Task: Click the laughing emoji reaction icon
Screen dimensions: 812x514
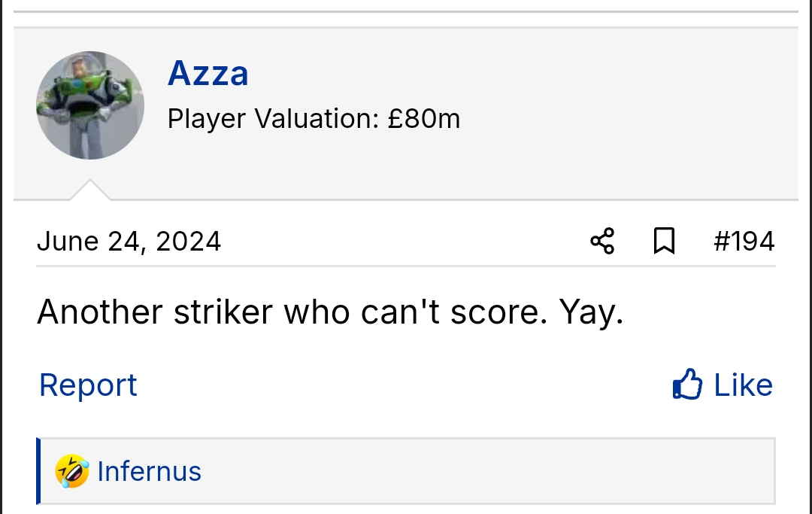Action: [x=72, y=472]
